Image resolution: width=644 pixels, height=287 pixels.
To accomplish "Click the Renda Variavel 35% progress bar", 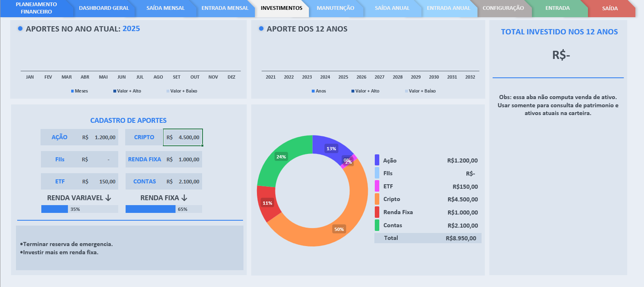I will pos(80,209).
